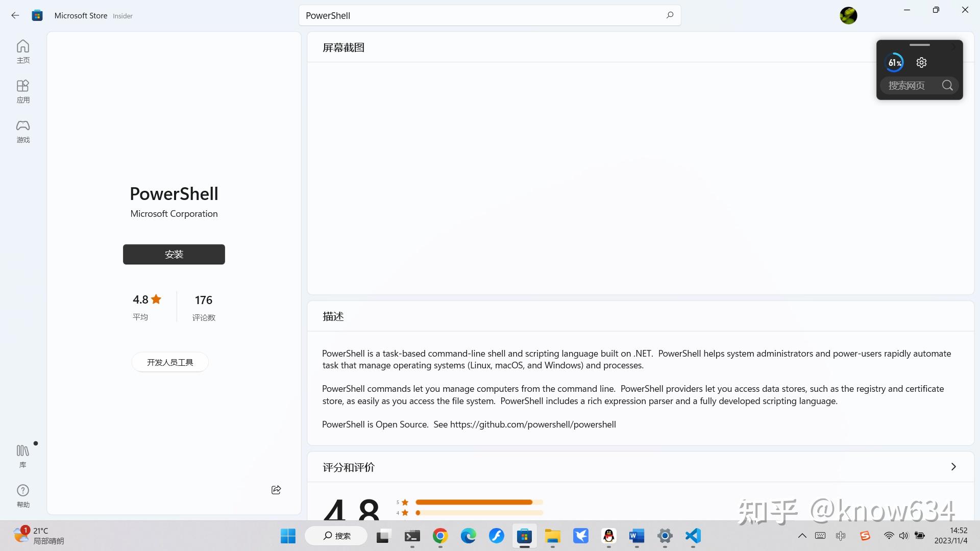Open the Library (库) sidebar page
980x551 pixels.
(23, 456)
